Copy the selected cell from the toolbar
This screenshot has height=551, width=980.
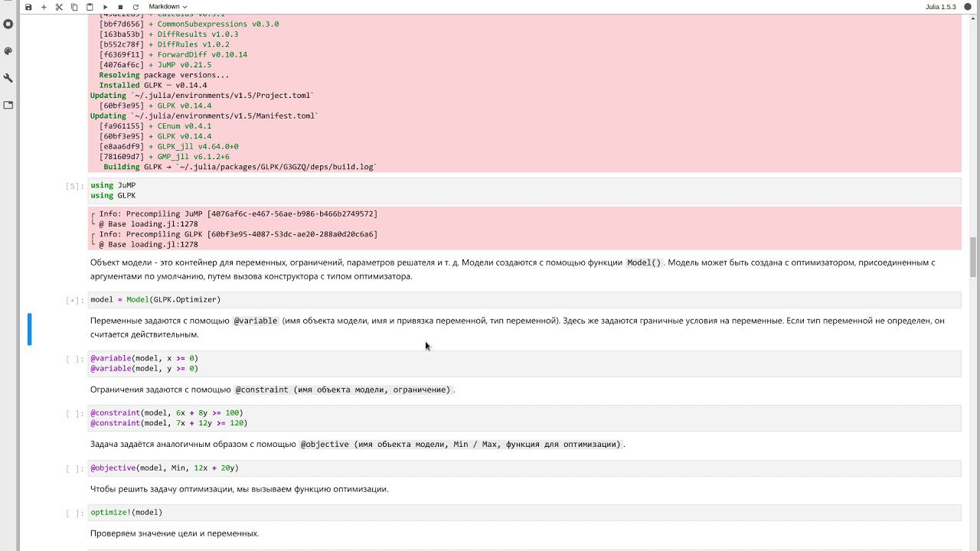74,7
